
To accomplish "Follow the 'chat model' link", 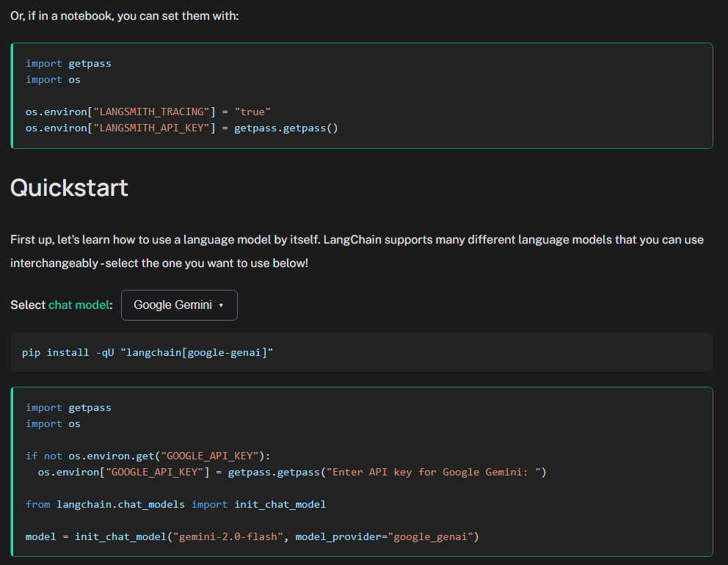I will click(79, 305).
